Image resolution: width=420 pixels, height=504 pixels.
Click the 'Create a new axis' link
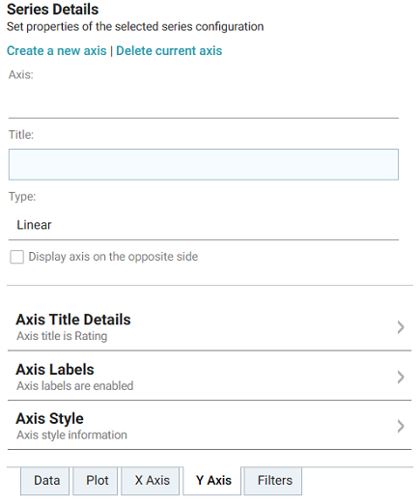tap(57, 51)
